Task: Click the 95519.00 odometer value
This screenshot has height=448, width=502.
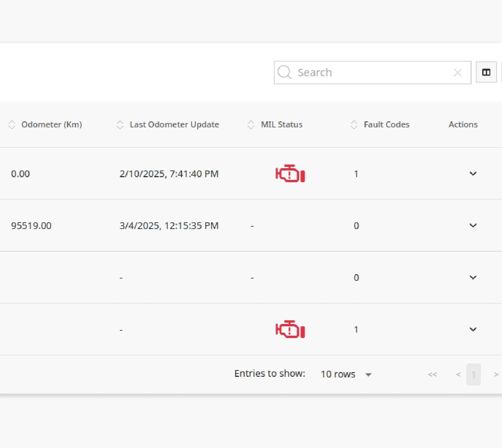Action: pyautogui.click(x=31, y=226)
